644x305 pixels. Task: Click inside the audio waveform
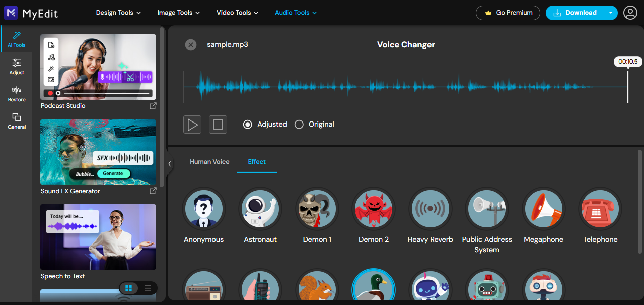pos(405,87)
